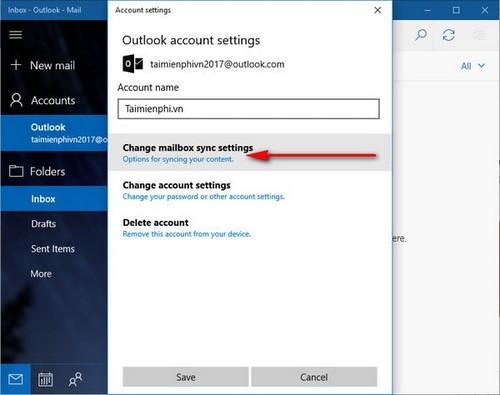This screenshot has width=500, height=395.
Task: Choose Delete account
Action: point(250,228)
